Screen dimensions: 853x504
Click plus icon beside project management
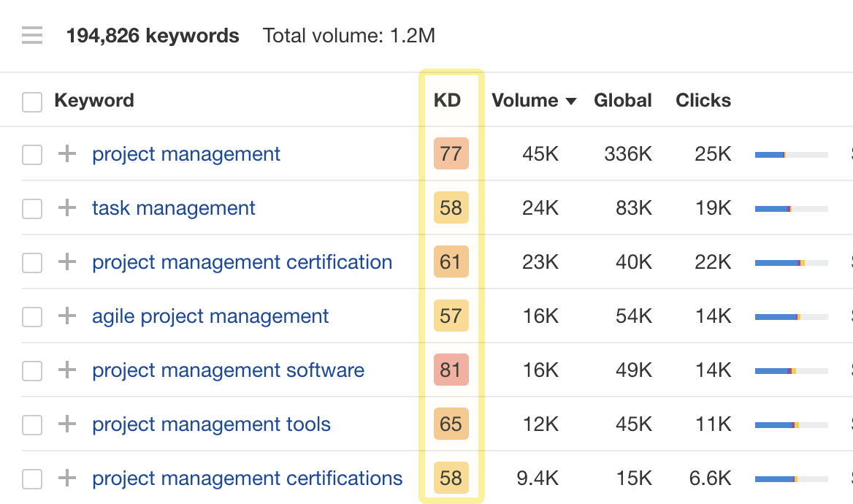[x=67, y=154]
